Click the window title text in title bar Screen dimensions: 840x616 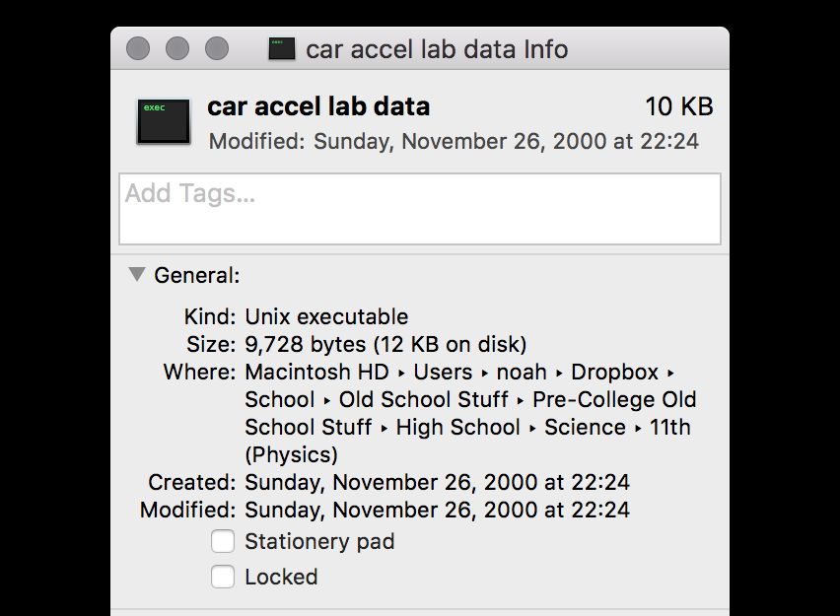[437, 49]
